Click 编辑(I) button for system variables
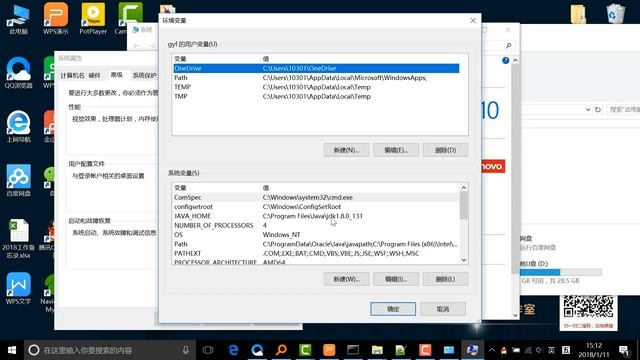 point(396,279)
